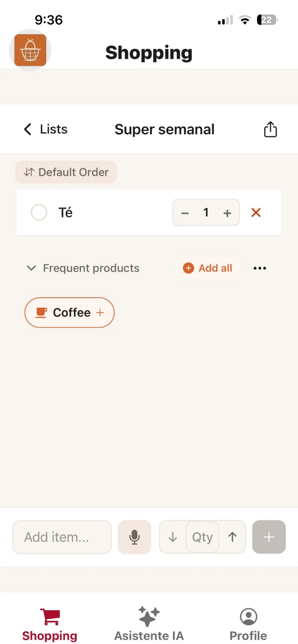Screen dimensions: 298x644
Task: Add Coffee from frequent products
Action: (70, 312)
